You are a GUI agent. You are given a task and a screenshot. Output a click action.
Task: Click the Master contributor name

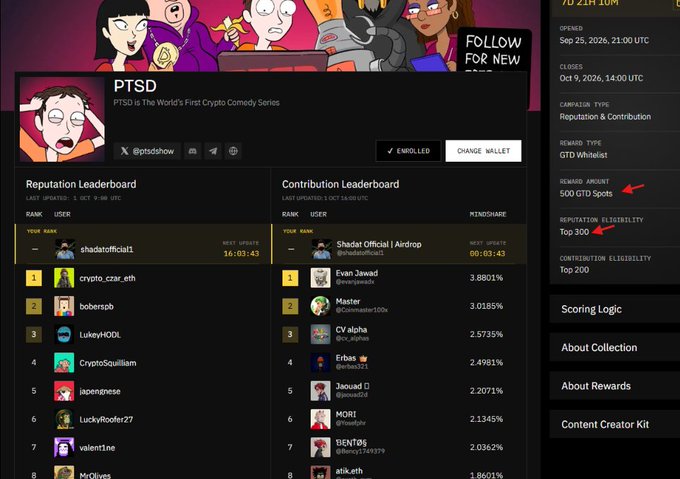pos(348,301)
